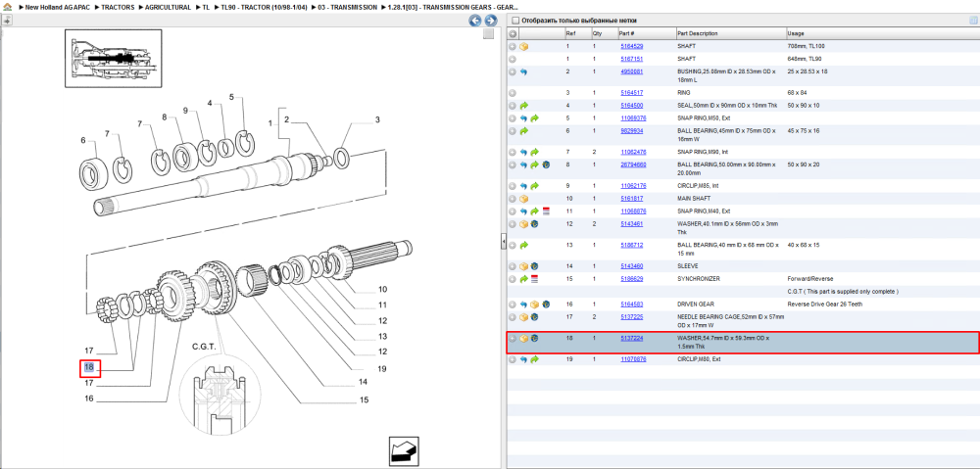Open part number link 4958081

[632, 71]
